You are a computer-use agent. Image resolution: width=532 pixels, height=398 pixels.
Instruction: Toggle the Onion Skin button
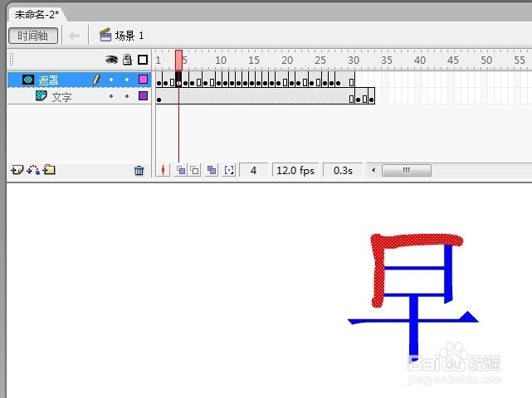tap(181, 170)
